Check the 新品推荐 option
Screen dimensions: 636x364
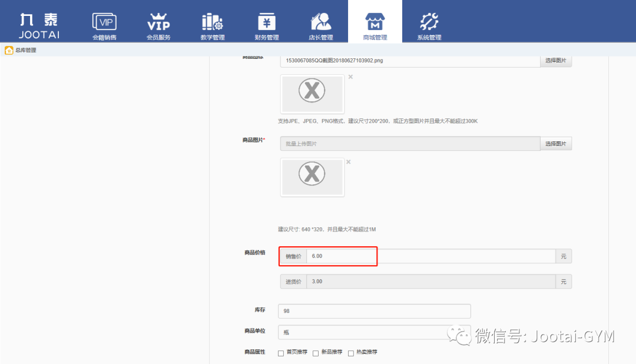316,352
